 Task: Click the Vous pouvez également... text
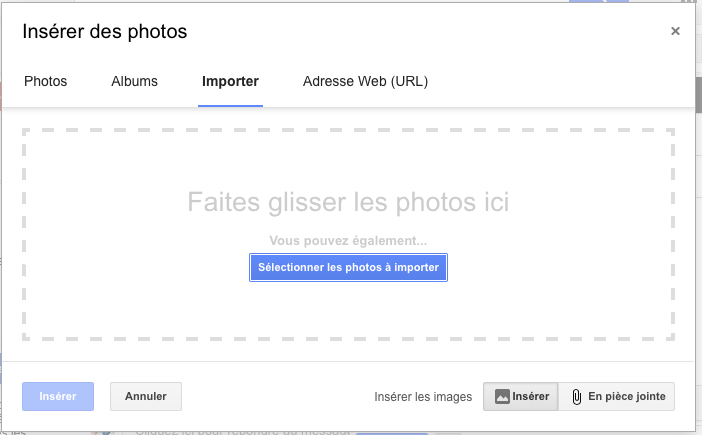click(x=348, y=241)
